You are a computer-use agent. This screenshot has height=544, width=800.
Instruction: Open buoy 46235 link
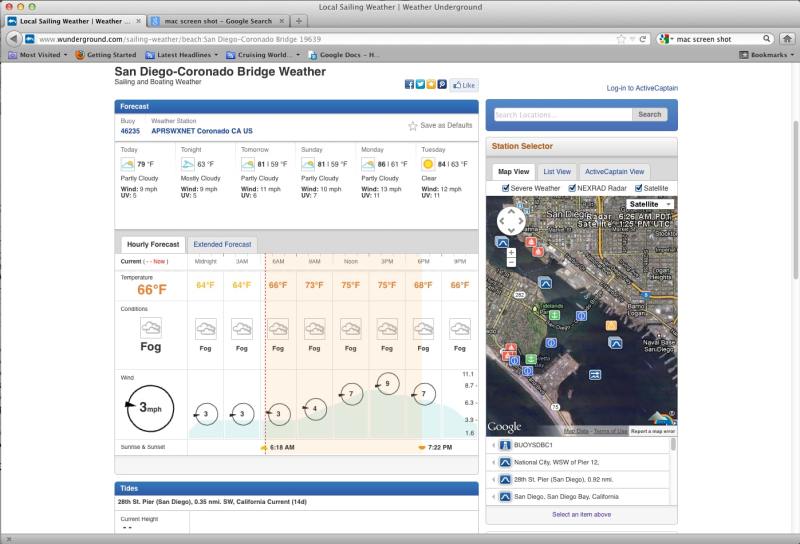[x=130, y=131]
